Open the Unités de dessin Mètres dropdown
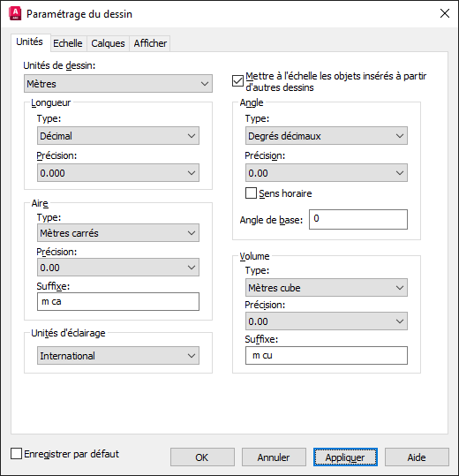This screenshot has width=459, height=476. (x=118, y=84)
